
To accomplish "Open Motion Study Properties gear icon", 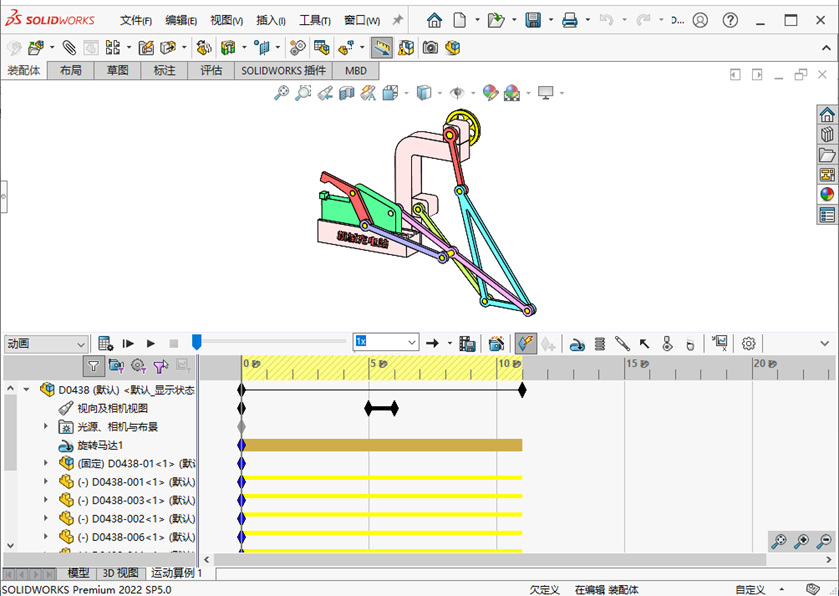I will pyautogui.click(x=748, y=343).
